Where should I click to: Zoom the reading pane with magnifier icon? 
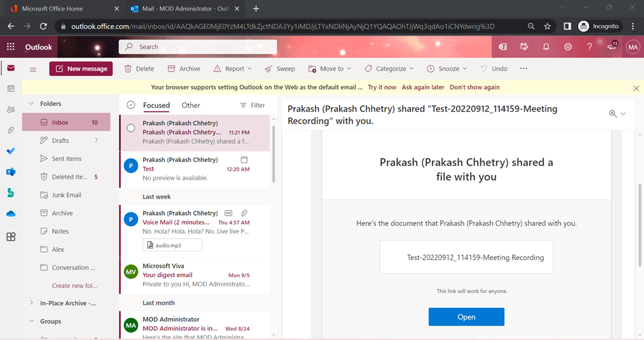click(x=613, y=114)
